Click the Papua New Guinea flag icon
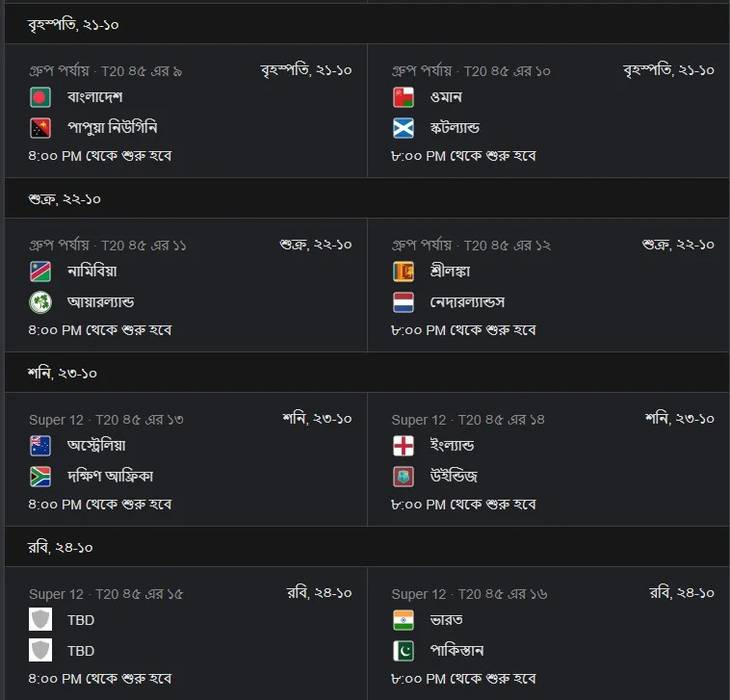Image resolution: width=730 pixels, height=700 pixels. tap(40, 128)
